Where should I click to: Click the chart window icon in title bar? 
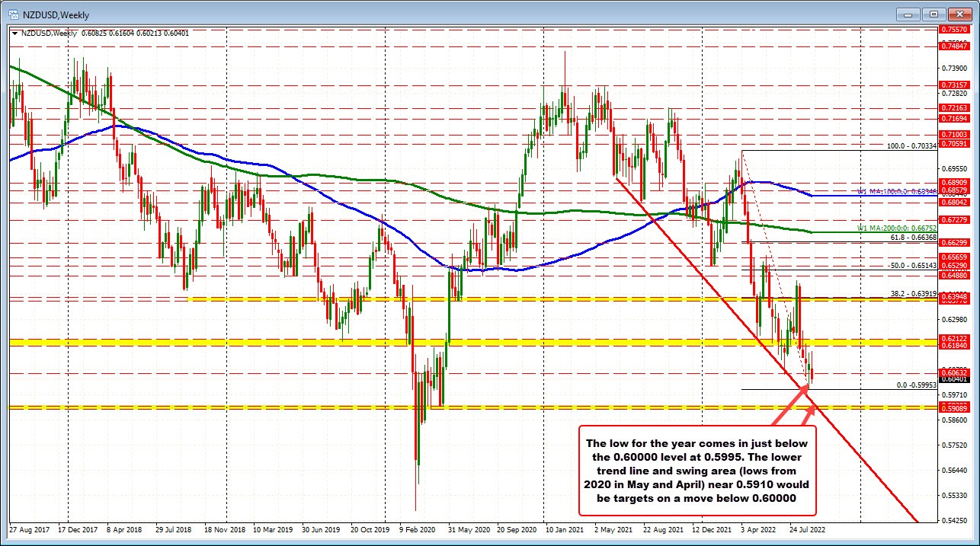pos(14,13)
